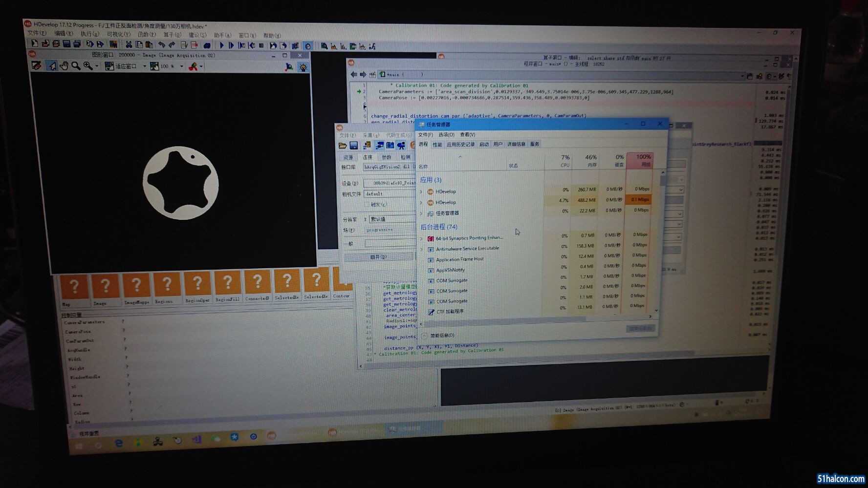
Task: Switch to the 详细信息 tab in Task Manager
Action: tap(516, 144)
